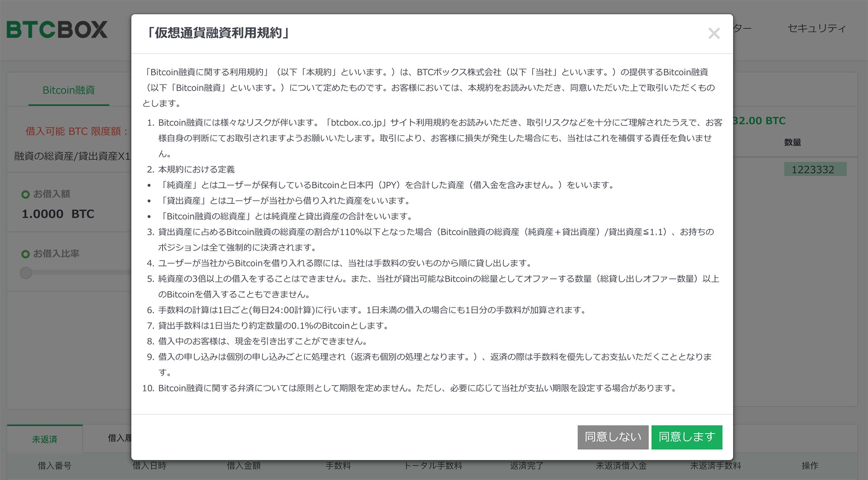Viewport: 868px width, 480px height.
Task: Click clause 4 about 手数料の安いものから順
Action: pos(345,263)
